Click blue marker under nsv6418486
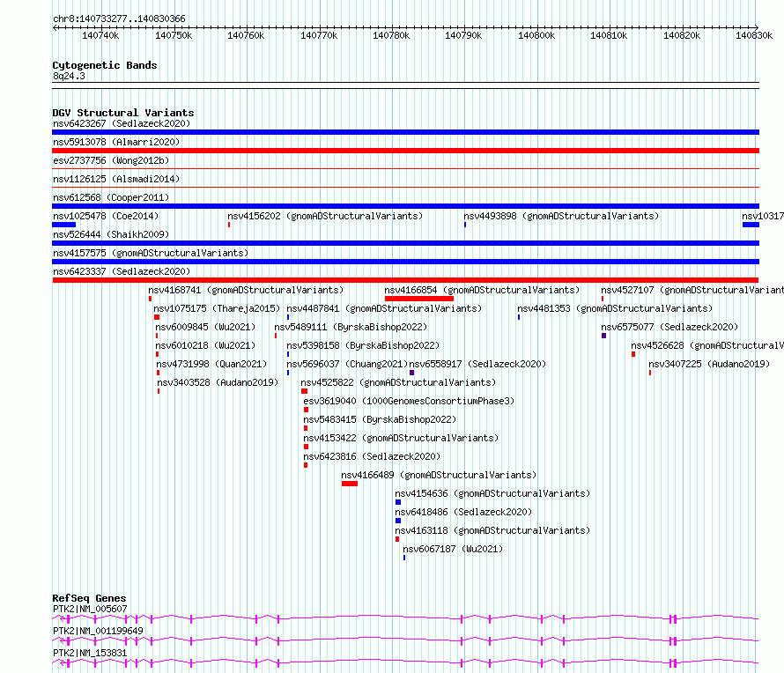Image resolution: width=784 pixels, height=673 pixels. coord(398,521)
